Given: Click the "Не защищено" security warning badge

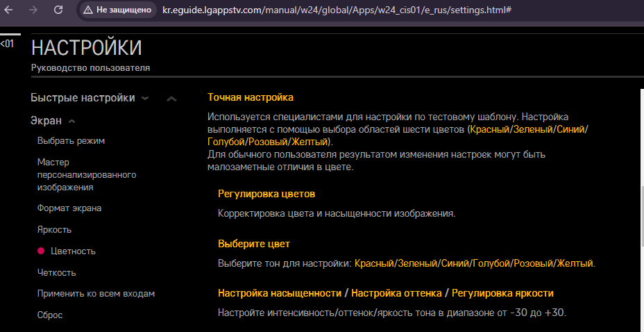Looking at the screenshot, I should (x=117, y=10).
